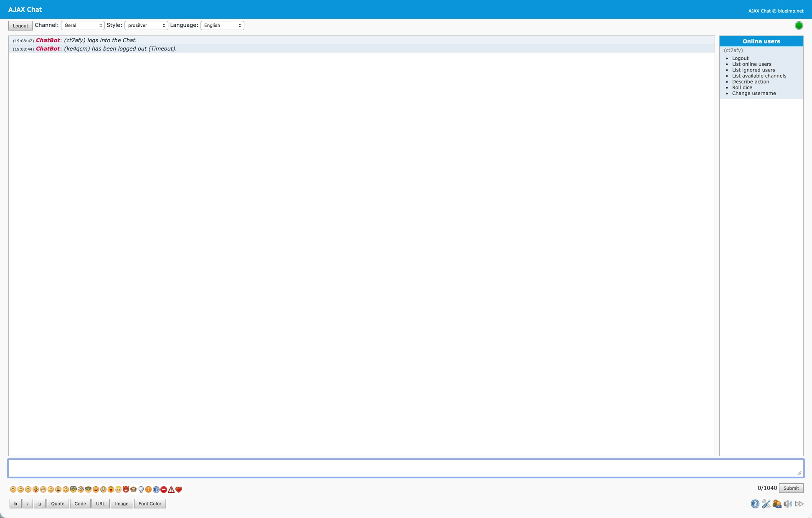
Task: Insert the red no-entry emoticon
Action: pyautogui.click(x=164, y=490)
